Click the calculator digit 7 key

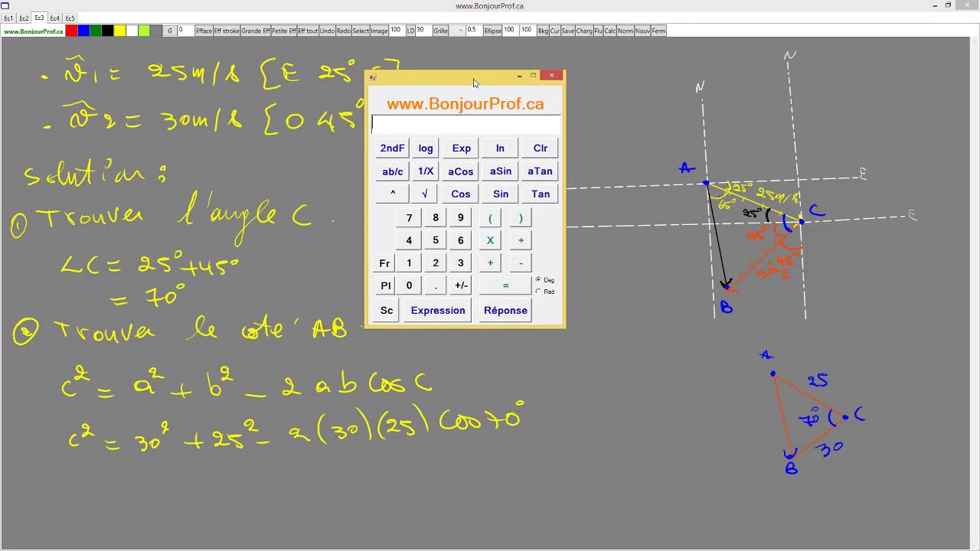pyautogui.click(x=409, y=218)
